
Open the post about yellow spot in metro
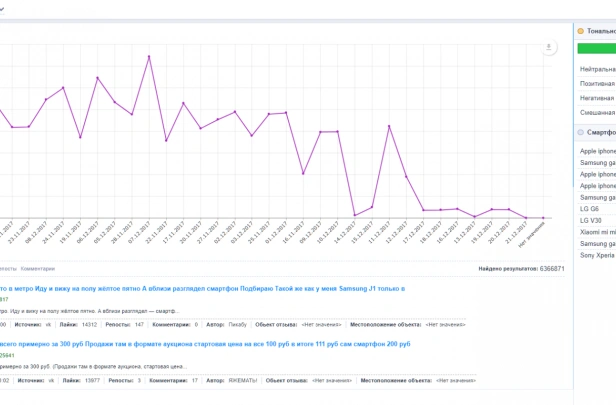click(x=202, y=289)
